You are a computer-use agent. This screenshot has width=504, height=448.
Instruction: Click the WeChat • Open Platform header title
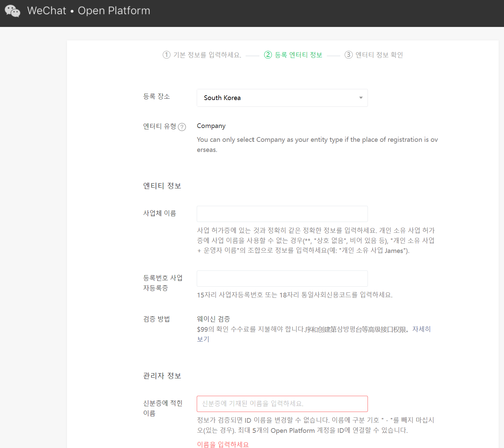click(89, 11)
